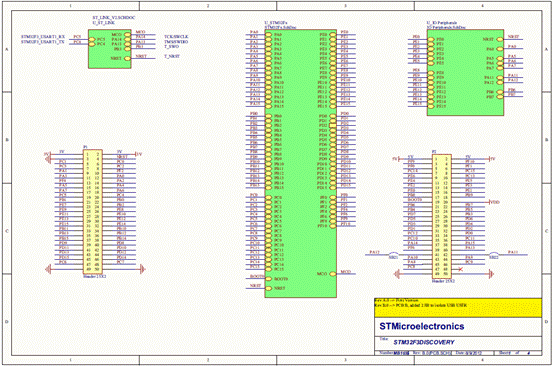
Task: Select the STM32F3DISCOVERY title text
Action: point(424,342)
